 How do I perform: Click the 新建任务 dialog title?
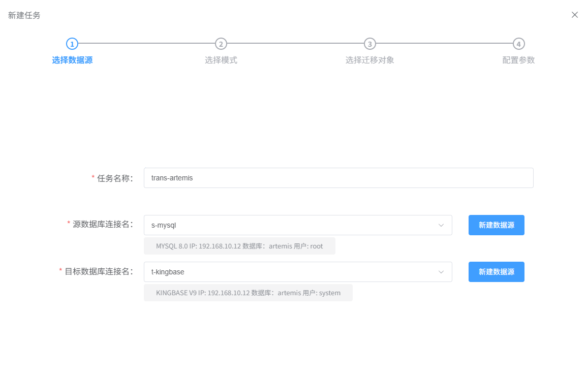pos(24,15)
